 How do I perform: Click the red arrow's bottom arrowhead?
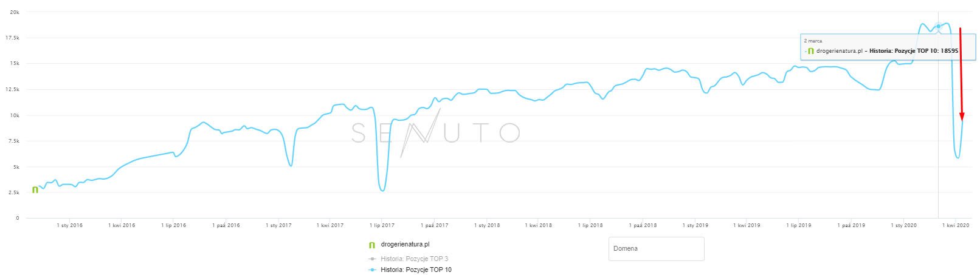tap(962, 117)
